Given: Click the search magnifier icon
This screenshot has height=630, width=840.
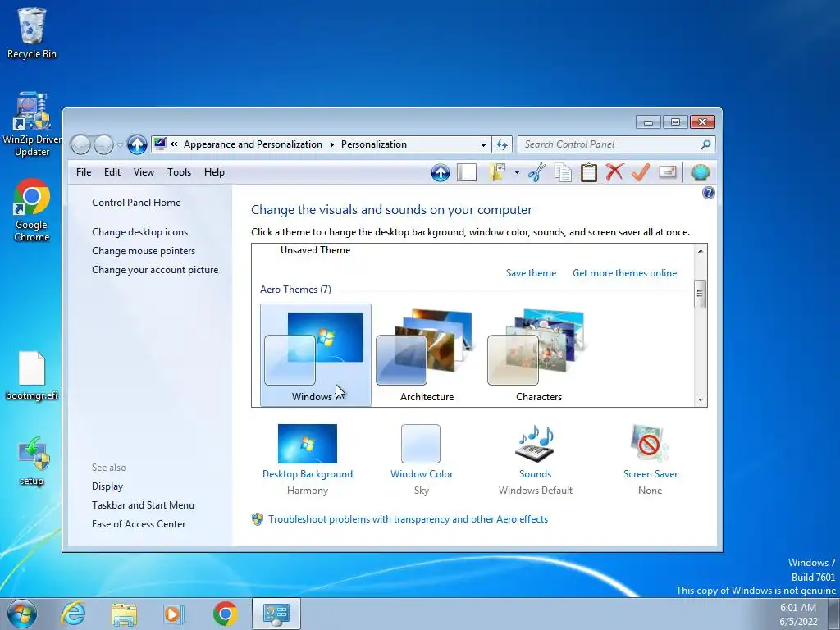Looking at the screenshot, I should [x=705, y=144].
